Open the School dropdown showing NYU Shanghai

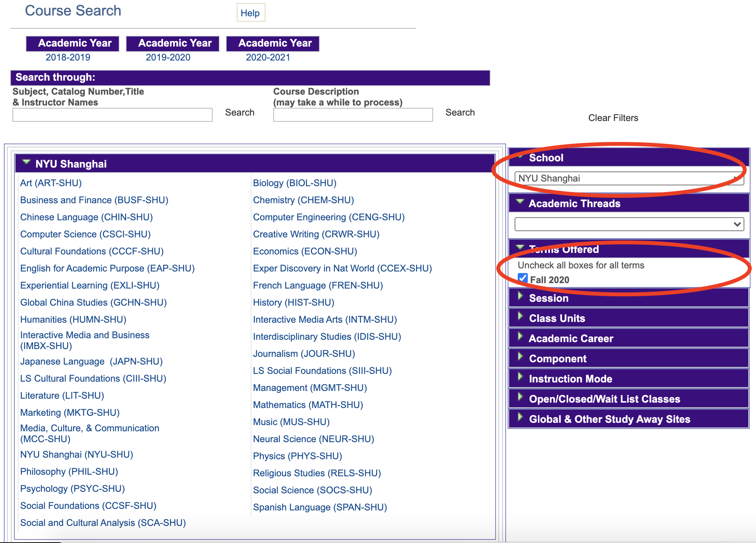629,178
